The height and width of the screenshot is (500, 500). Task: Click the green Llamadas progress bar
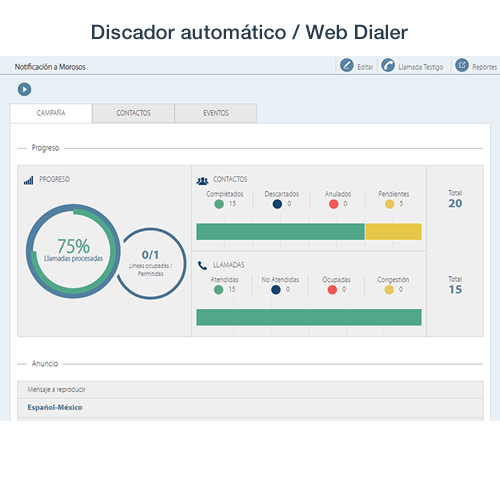click(309, 317)
